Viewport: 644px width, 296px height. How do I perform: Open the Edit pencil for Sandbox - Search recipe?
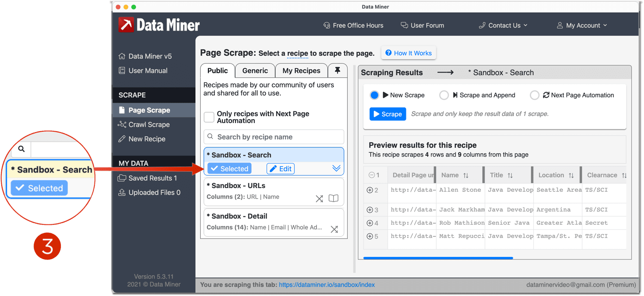pyautogui.click(x=280, y=169)
